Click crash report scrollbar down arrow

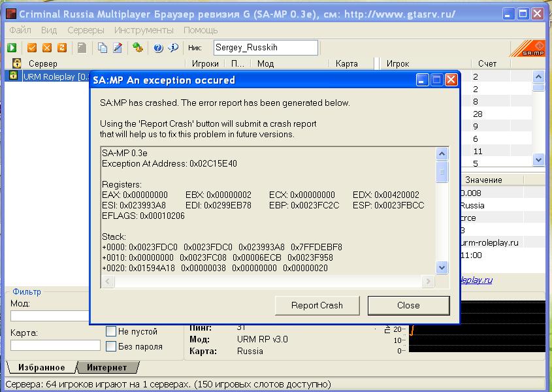[x=442, y=268]
